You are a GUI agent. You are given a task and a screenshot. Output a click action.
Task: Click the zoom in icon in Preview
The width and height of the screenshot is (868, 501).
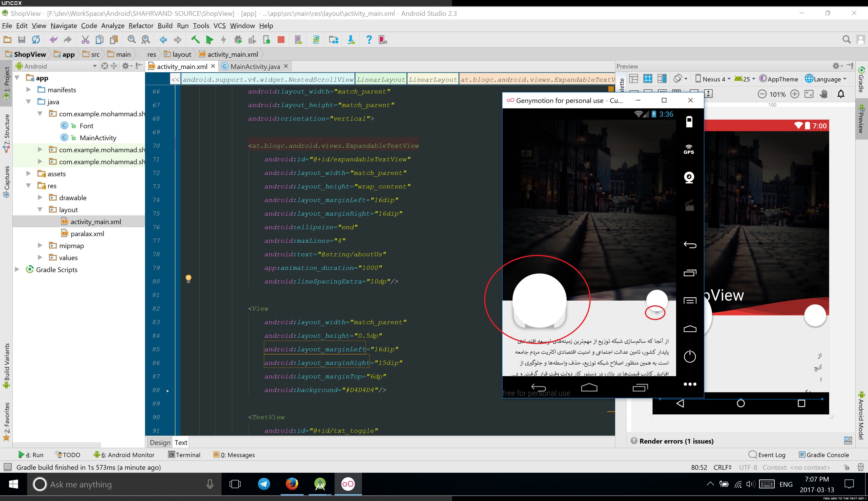(795, 94)
